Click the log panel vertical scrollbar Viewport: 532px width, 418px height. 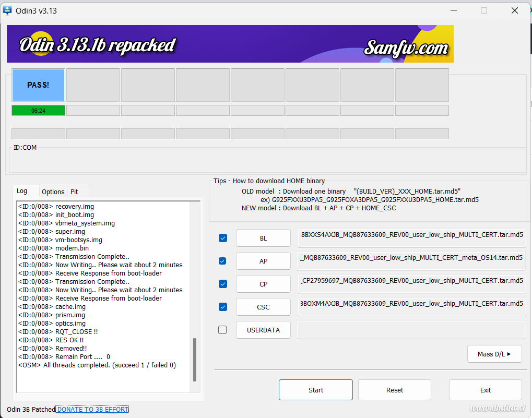195,359
